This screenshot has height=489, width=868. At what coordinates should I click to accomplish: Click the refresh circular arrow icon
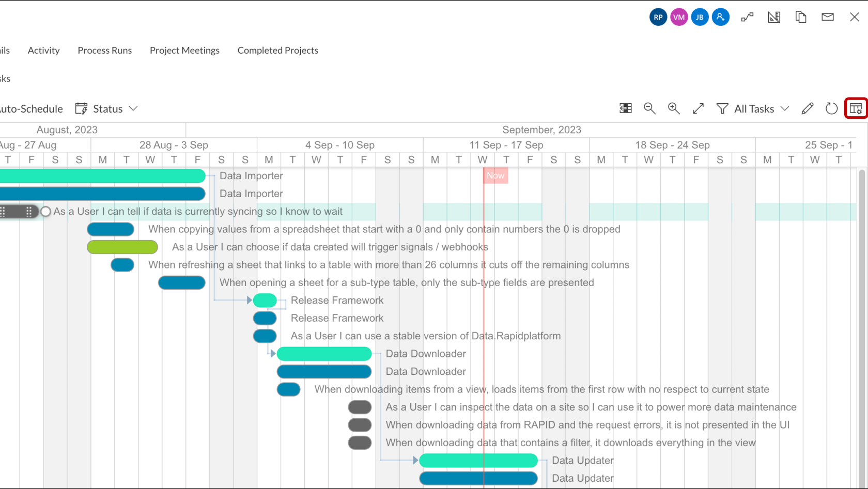tap(831, 108)
